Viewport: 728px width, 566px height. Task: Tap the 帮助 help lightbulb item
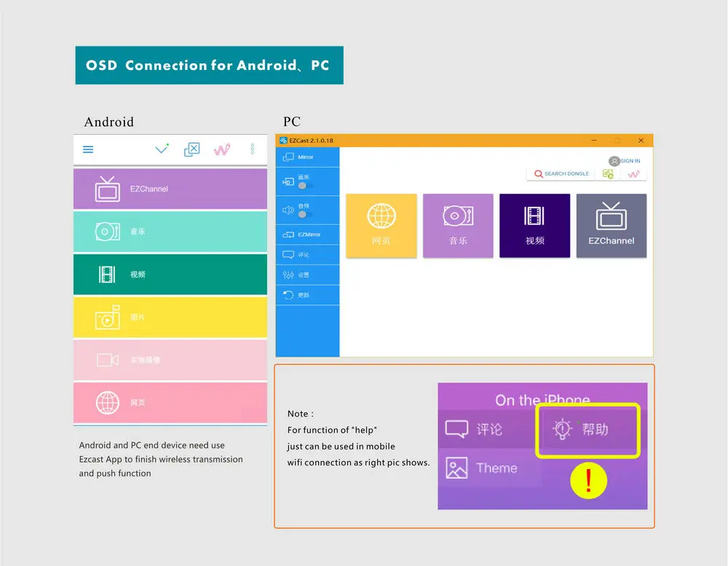pyautogui.click(x=587, y=430)
